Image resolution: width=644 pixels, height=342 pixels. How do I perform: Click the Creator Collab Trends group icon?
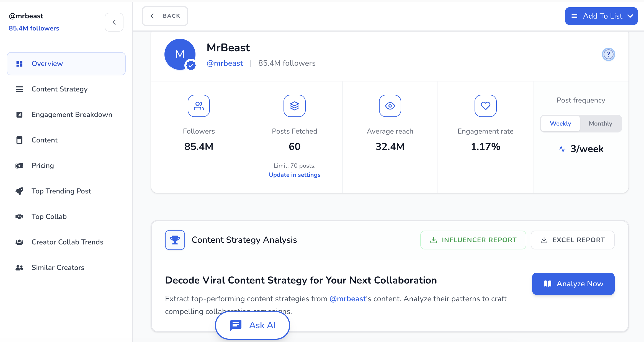(x=19, y=242)
